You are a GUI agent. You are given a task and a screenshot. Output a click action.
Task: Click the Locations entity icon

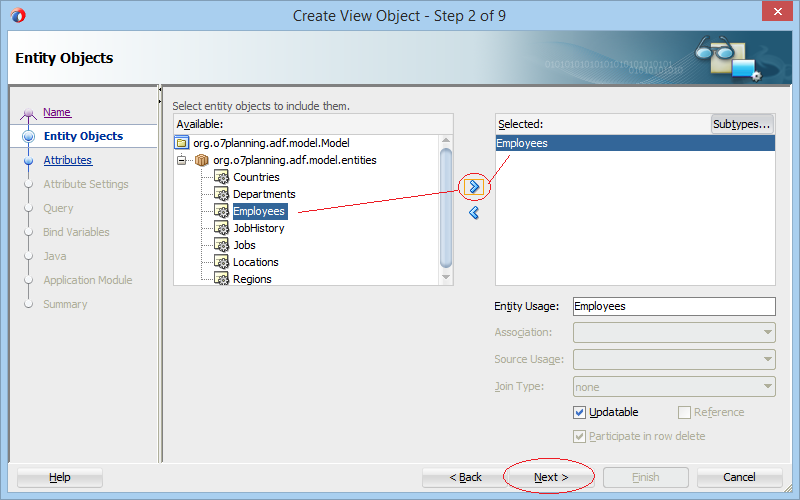coord(221,262)
